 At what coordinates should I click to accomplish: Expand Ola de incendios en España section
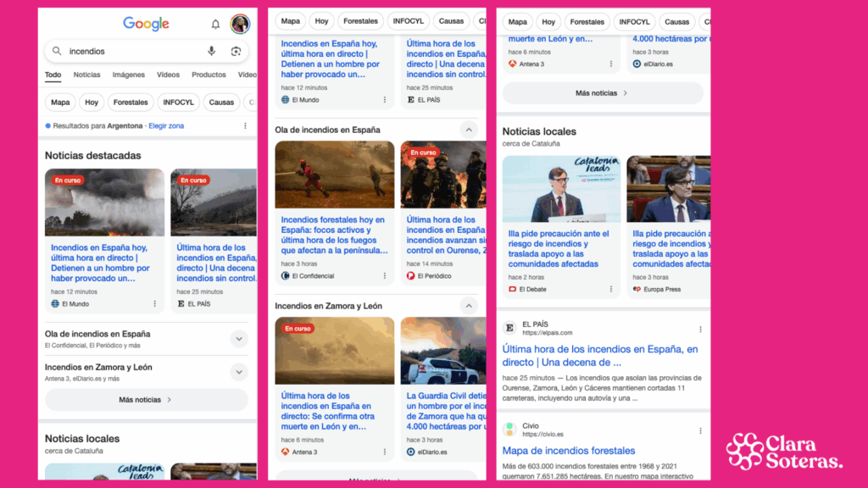click(x=239, y=339)
